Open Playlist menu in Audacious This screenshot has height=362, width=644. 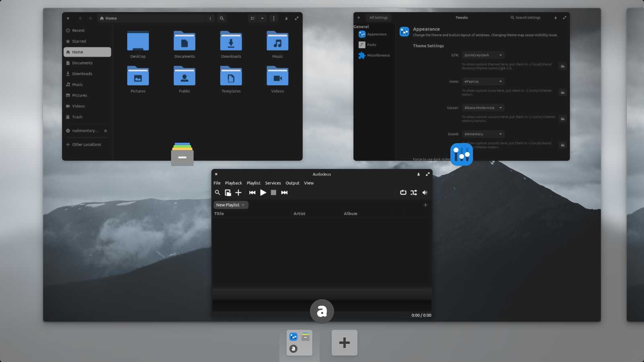254,183
